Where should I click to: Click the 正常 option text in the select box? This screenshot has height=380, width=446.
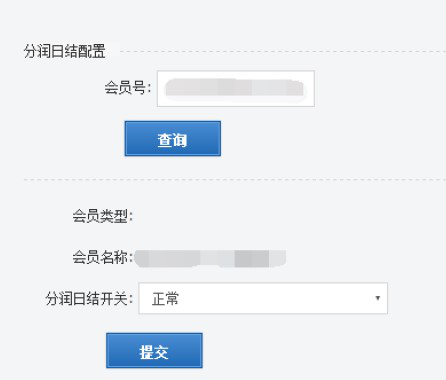[x=165, y=299]
